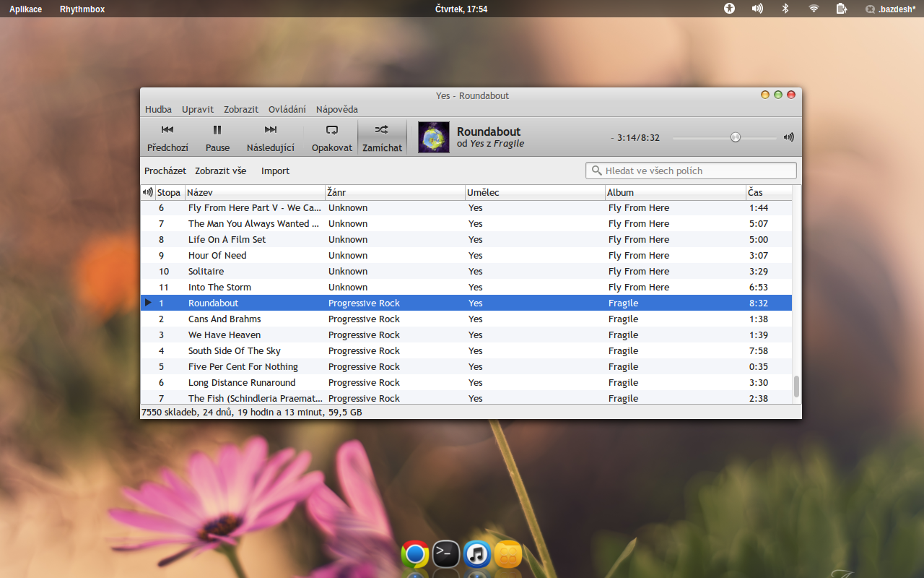Toggle the Procházet browse pane
The height and width of the screenshot is (578, 924).
coord(165,171)
